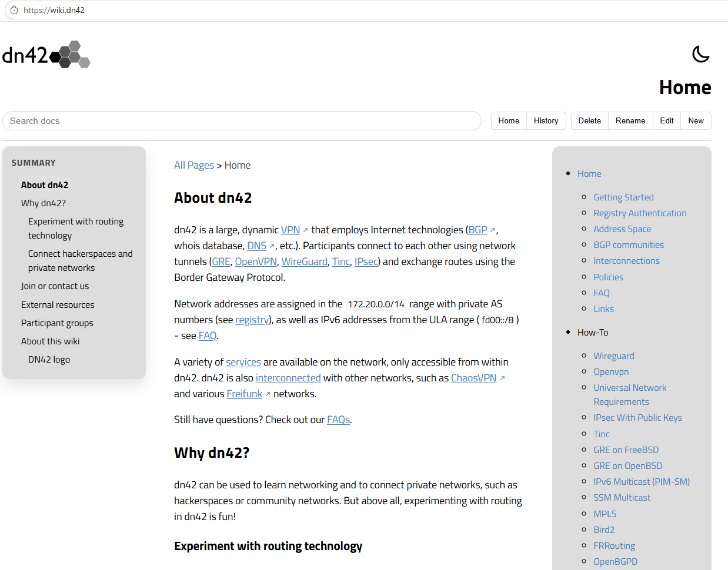Viewport: 728px width, 570px height.
Task: Open Getting Started page
Action: tap(623, 197)
